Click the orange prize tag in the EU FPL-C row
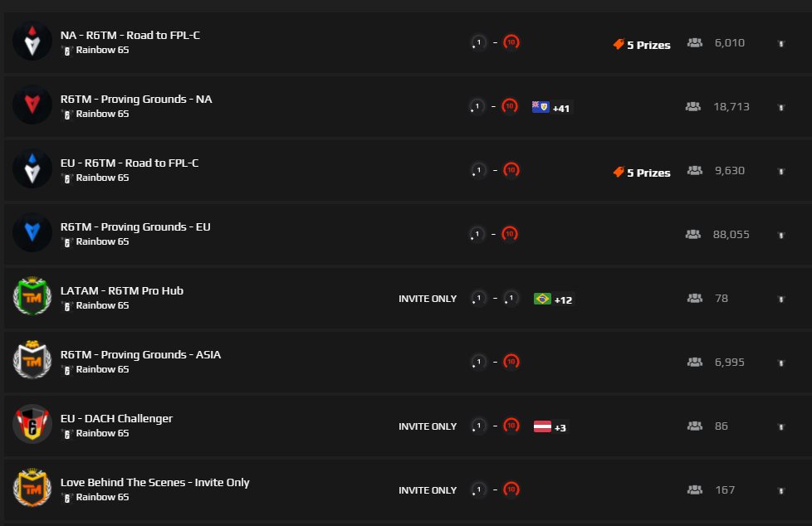The height and width of the screenshot is (526, 812). point(619,172)
